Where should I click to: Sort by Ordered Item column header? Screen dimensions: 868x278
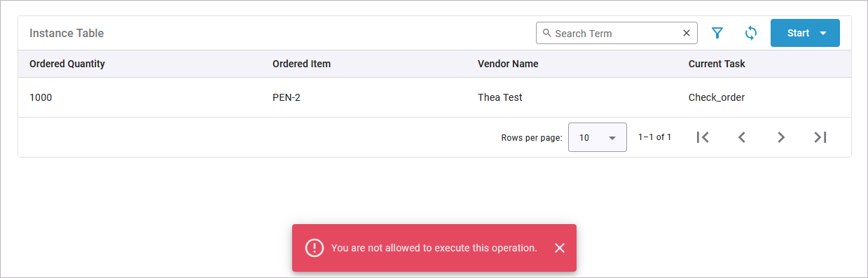coord(301,64)
